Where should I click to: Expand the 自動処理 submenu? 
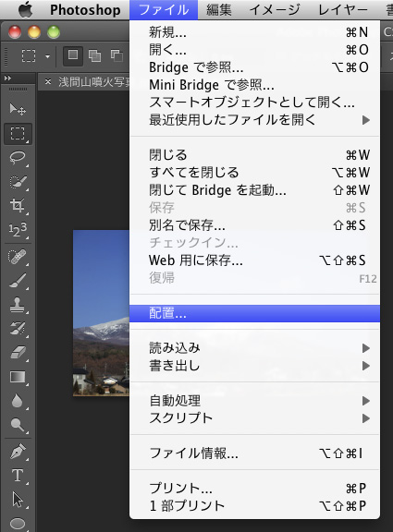[x=254, y=401]
